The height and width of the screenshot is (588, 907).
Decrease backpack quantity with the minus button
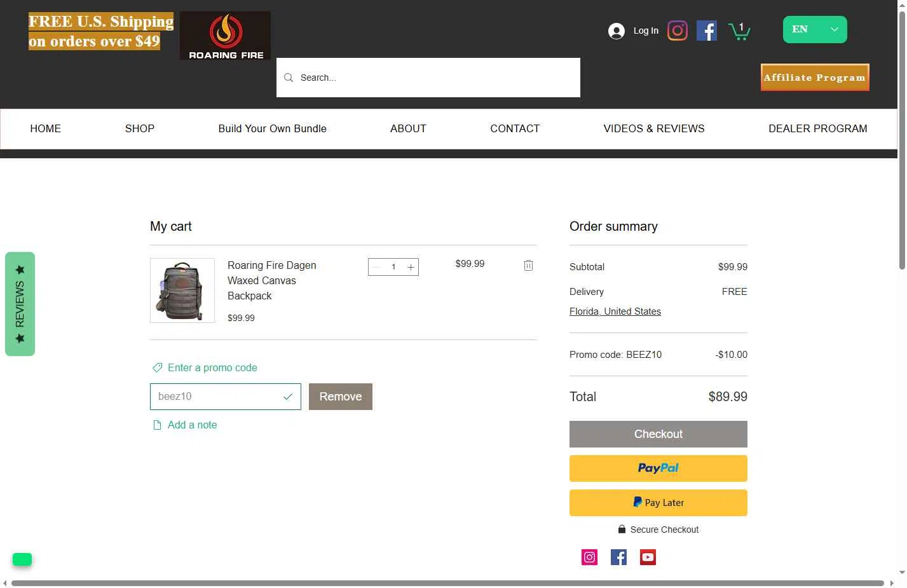(376, 267)
